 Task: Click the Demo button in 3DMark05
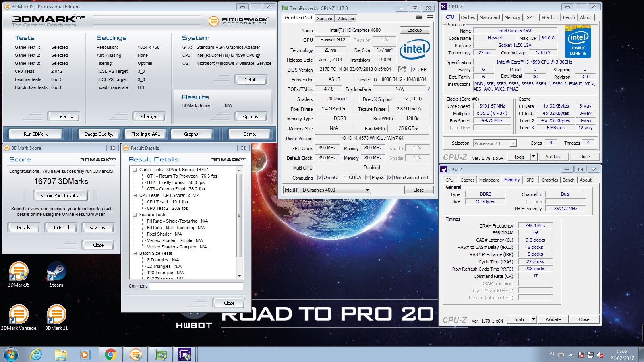click(x=251, y=134)
